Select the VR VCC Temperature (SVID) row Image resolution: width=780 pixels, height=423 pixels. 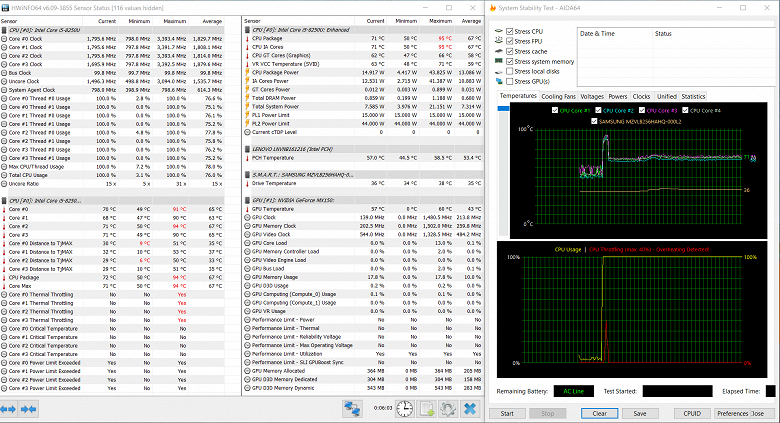(x=363, y=64)
